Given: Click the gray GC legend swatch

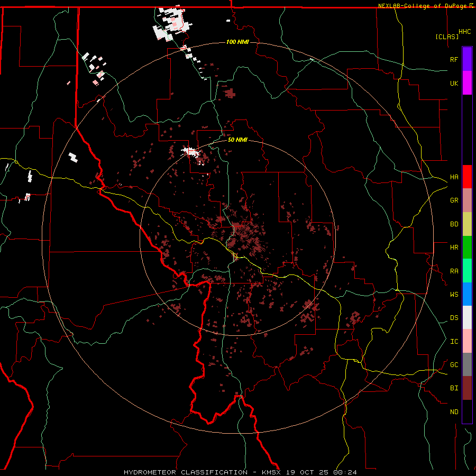Looking at the screenshot, I should pyautogui.click(x=467, y=364).
